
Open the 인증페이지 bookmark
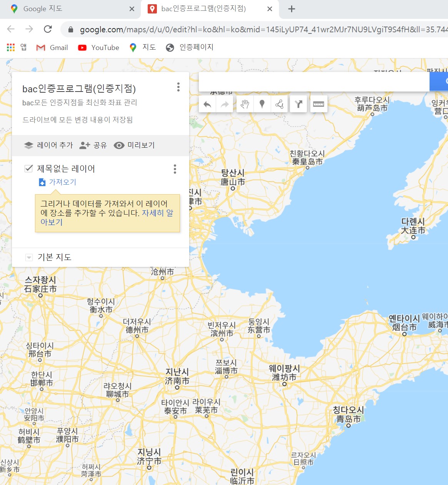coord(190,47)
